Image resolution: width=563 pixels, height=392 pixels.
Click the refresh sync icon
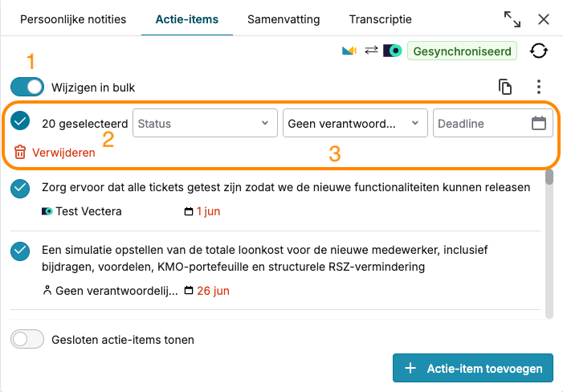(539, 51)
